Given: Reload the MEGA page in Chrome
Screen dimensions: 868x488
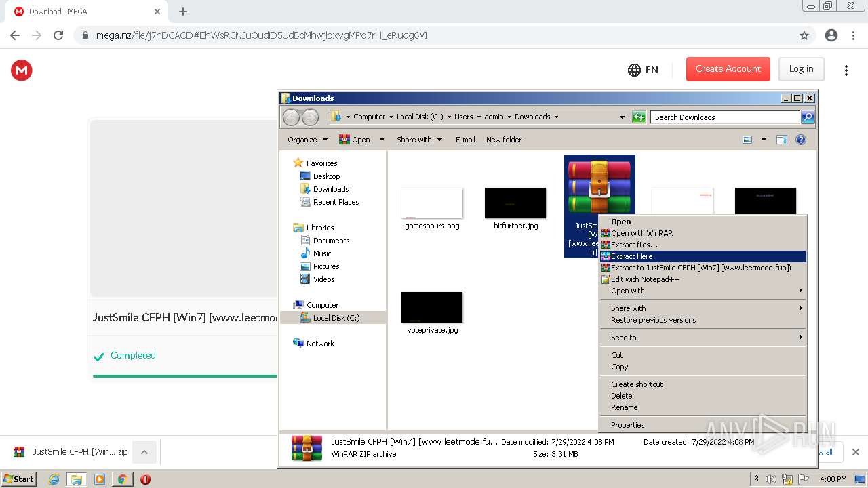Looking at the screenshot, I should coord(58,35).
